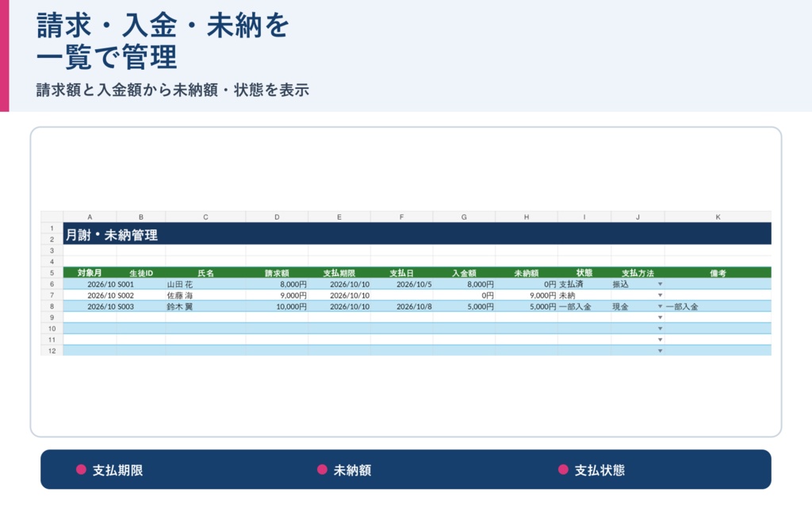812x508 pixels.
Task: Click the green 支払期限 header cell
Action: click(339, 273)
